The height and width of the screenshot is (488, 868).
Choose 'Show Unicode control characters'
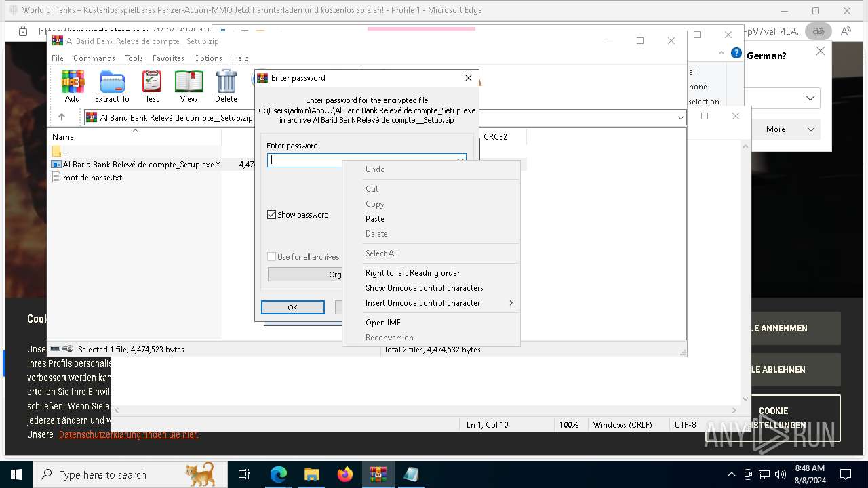(431, 288)
